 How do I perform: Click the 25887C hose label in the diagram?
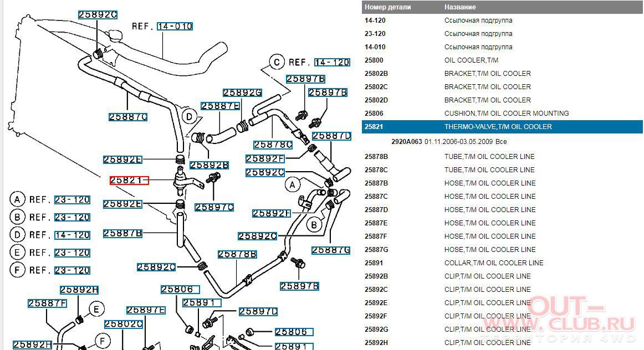pyautogui.click(x=128, y=117)
